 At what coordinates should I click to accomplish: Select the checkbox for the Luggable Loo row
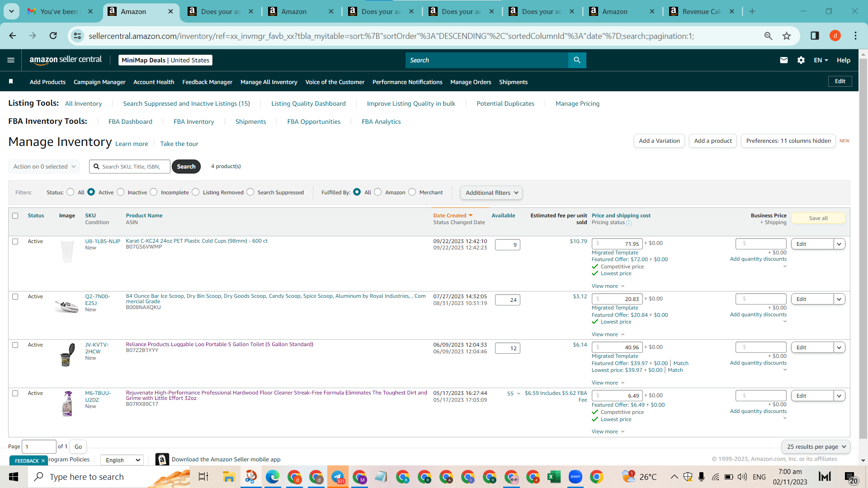pos(15,345)
